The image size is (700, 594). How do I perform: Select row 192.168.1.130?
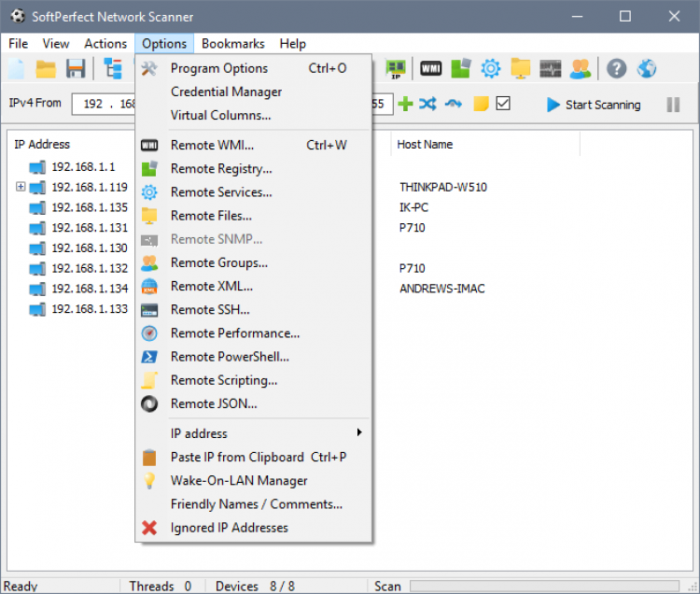tap(90, 247)
